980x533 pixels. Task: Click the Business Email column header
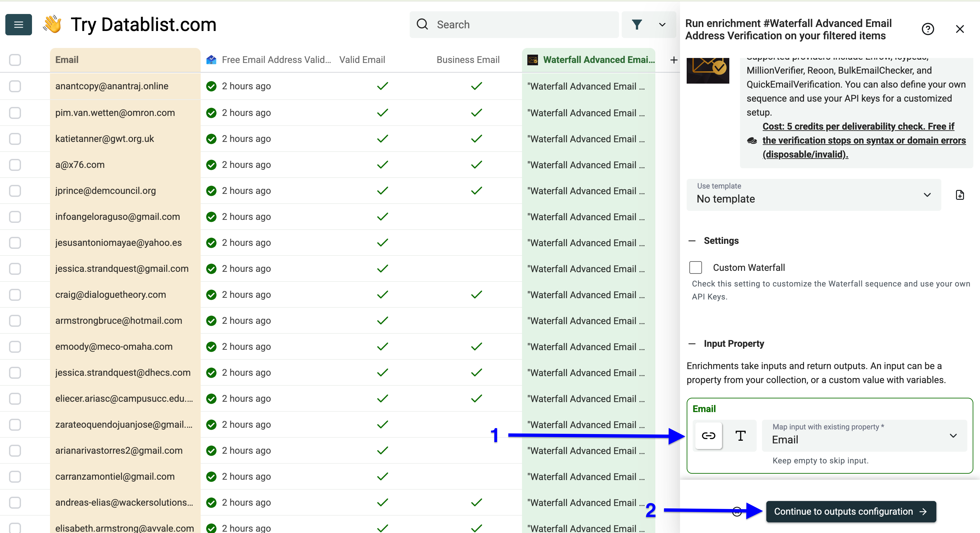click(468, 60)
